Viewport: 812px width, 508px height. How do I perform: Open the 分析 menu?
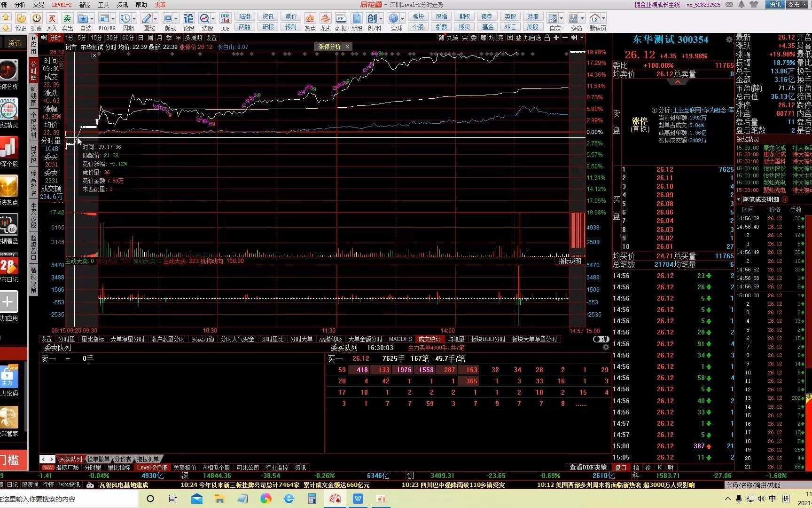click(x=20, y=5)
